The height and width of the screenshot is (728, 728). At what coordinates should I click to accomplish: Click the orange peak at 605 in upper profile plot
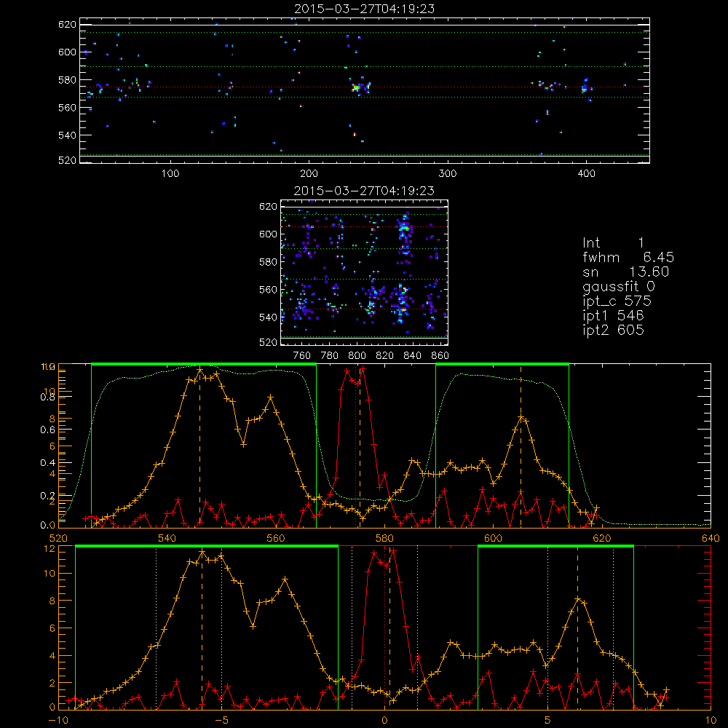click(521, 418)
